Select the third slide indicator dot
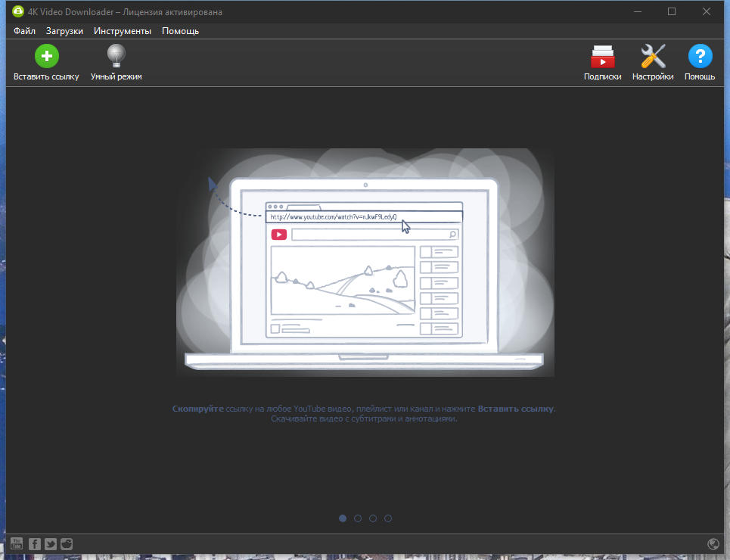The width and height of the screenshot is (730, 560). pyautogui.click(x=373, y=518)
